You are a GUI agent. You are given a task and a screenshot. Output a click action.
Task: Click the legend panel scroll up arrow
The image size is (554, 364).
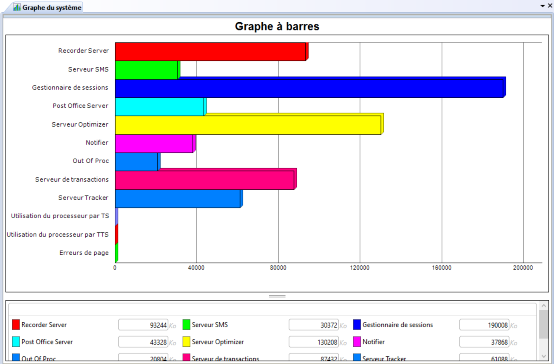(543, 306)
